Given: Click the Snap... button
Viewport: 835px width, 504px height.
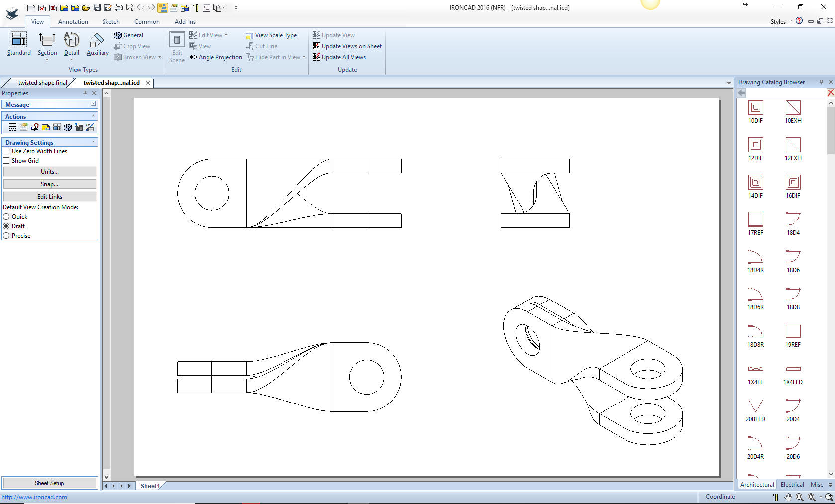Looking at the screenshot, I should click(50, 184).
